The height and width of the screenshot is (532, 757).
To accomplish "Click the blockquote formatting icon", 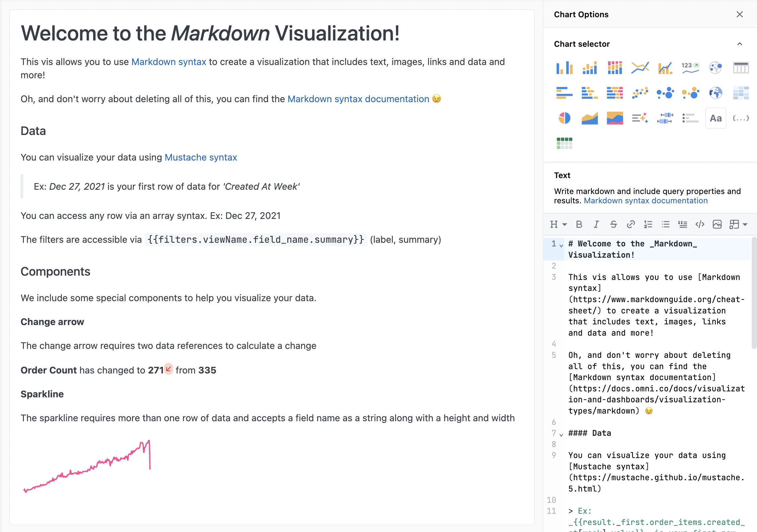I will 682,224.
